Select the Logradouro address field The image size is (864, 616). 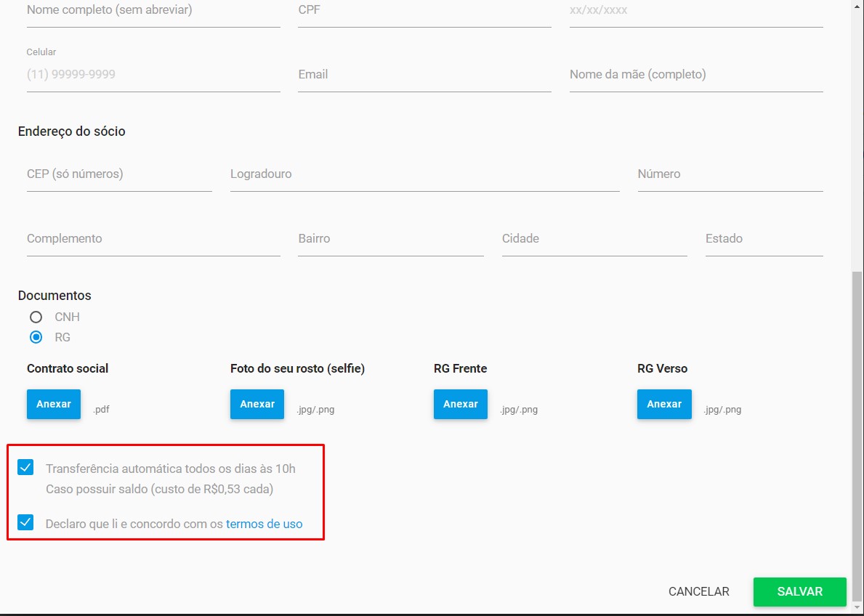coord(424,174)
